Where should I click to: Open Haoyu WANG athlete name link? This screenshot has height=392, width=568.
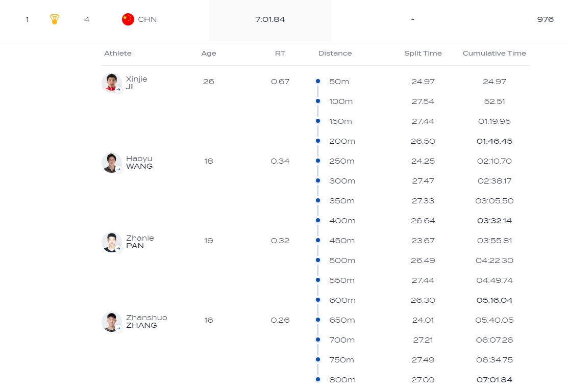(x=139, y=162)
